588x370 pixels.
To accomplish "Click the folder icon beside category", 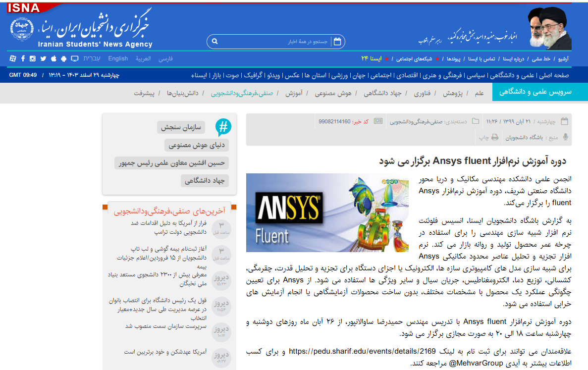I will click(476, 121).
